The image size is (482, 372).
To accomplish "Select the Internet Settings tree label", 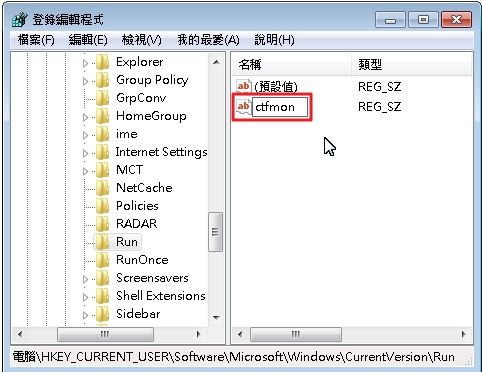I will (x=162, y=152).
